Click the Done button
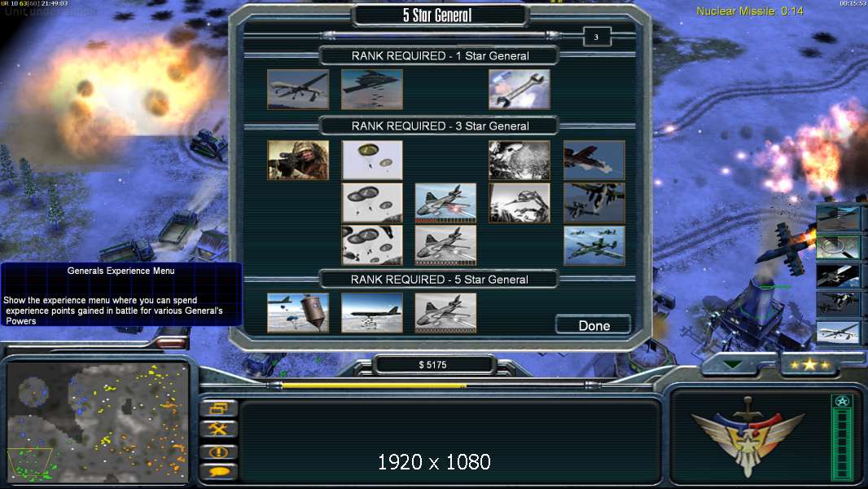 point(594,325)
